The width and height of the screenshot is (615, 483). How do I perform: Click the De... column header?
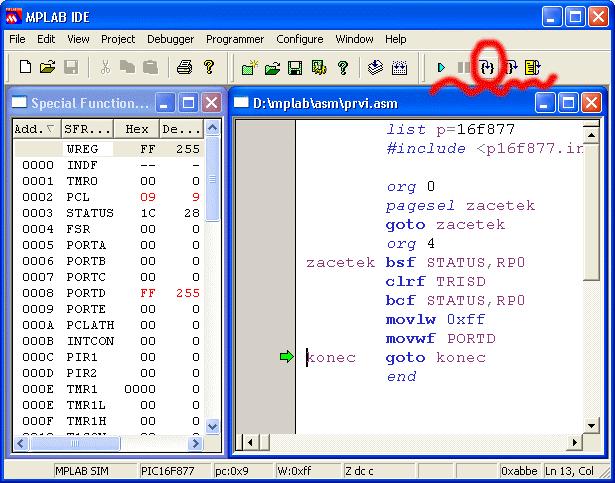coord(181,129)
